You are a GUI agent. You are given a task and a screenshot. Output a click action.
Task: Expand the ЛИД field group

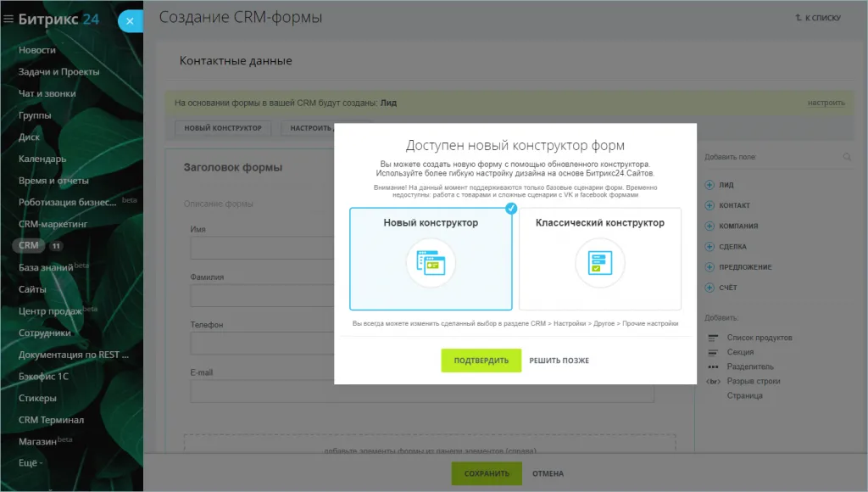709,185
